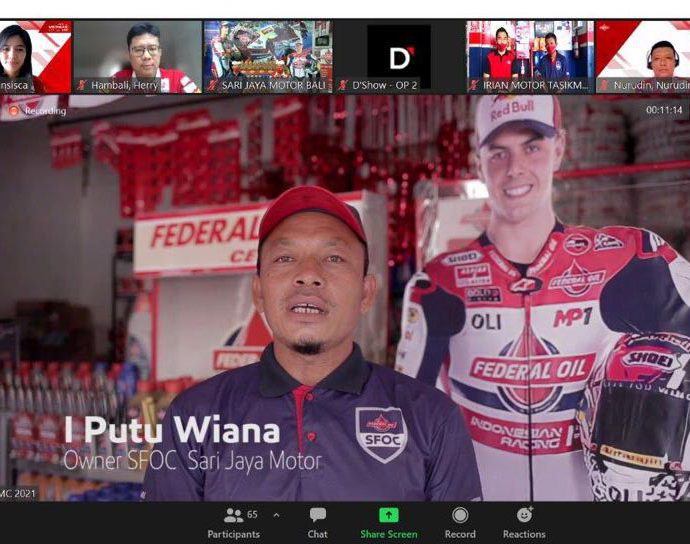This screenshot has width=690, height=544.
Task: Click the main speaker video area
Action: click(345, 300)
